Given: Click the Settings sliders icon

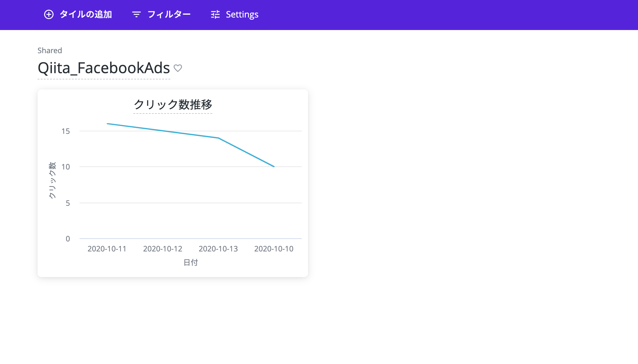Looking at the screenshot, I should (x=215, y=14).
